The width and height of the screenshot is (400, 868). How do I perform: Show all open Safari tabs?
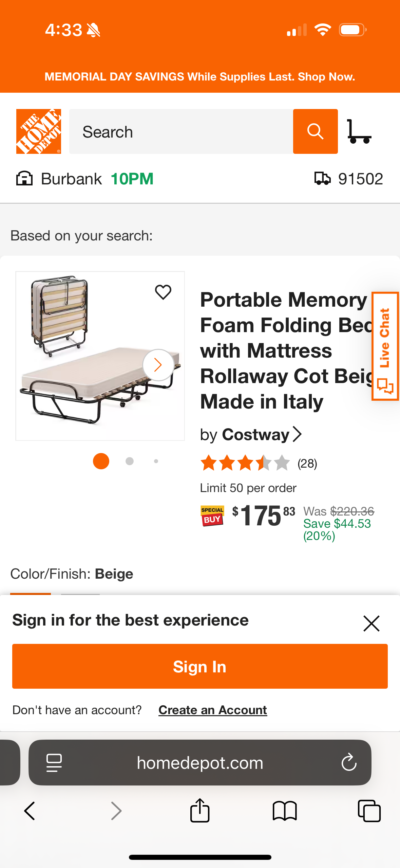369,811
